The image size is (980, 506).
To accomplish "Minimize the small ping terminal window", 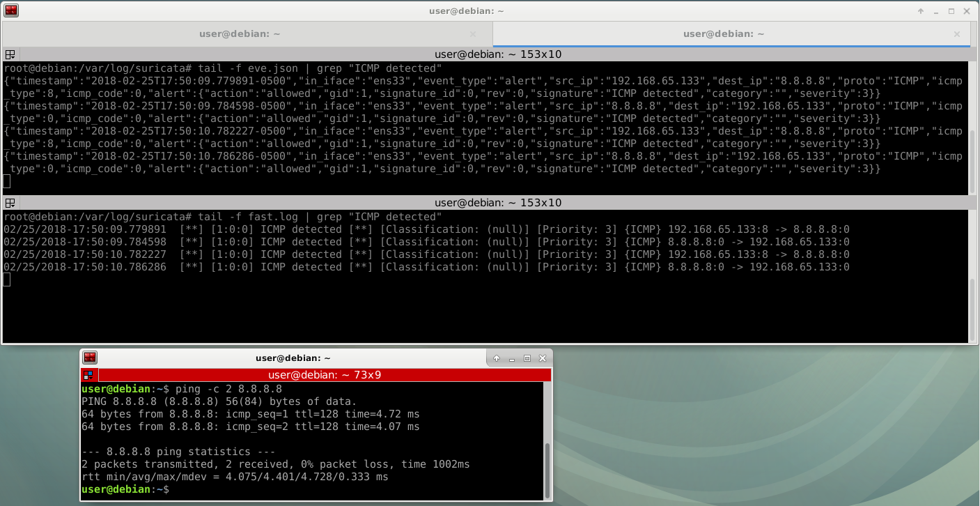I will coord(512,358).
